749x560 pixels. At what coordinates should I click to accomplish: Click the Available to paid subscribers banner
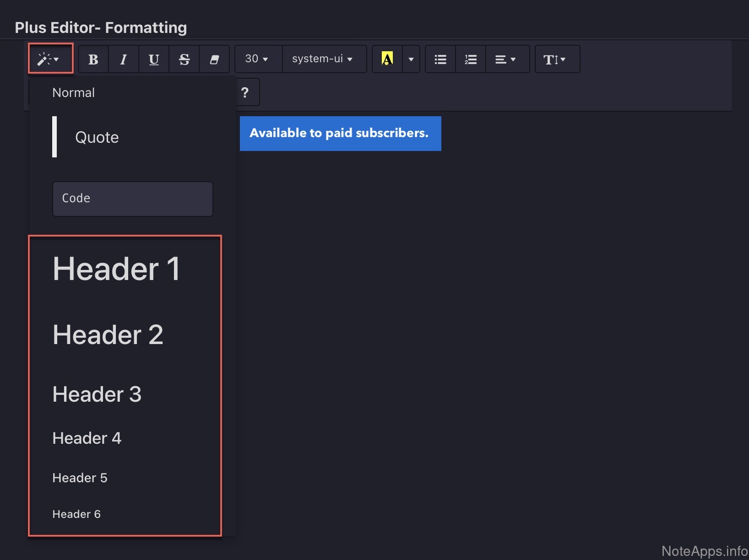(340, 133)
